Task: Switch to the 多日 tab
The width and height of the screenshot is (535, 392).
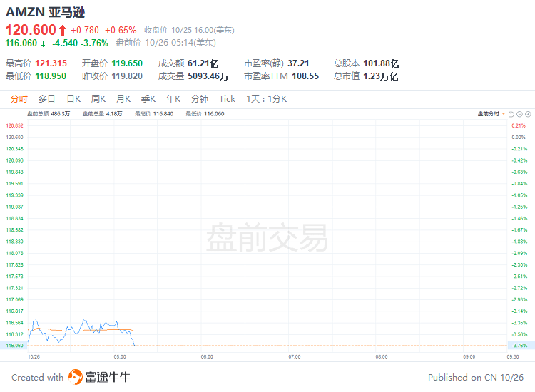Action: [x=47, y=99]
